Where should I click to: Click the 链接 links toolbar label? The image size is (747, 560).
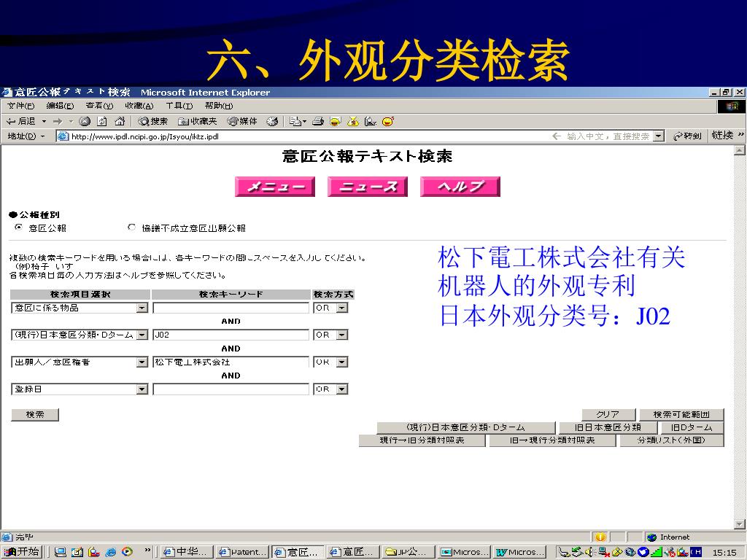(722, 136)
